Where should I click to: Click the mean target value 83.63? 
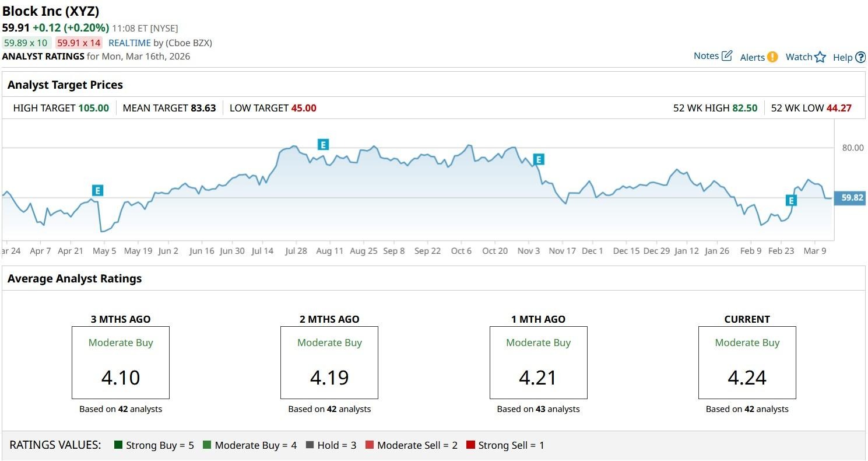[203, 108]
